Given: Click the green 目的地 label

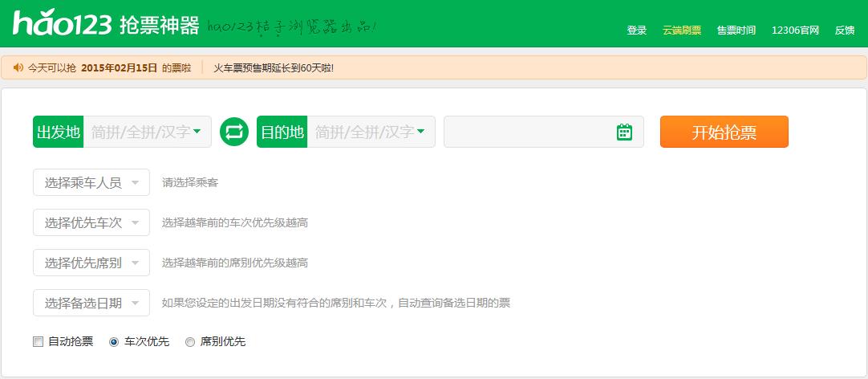Looking at the screenshot, I should point(282,132).
